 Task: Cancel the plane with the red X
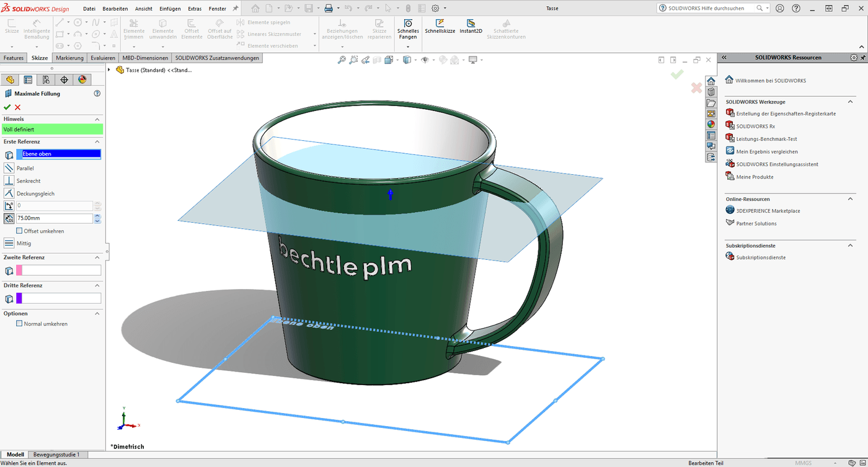click(18, 106)
